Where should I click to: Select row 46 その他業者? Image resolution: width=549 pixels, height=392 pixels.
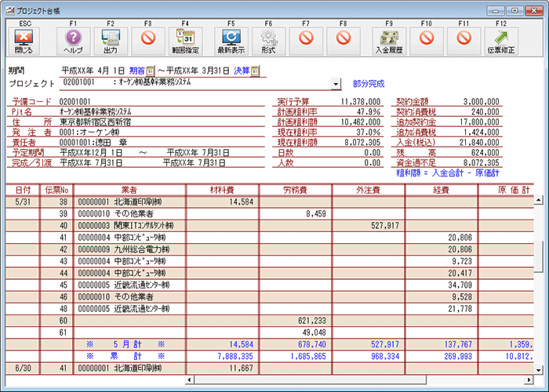coord(270,297)
